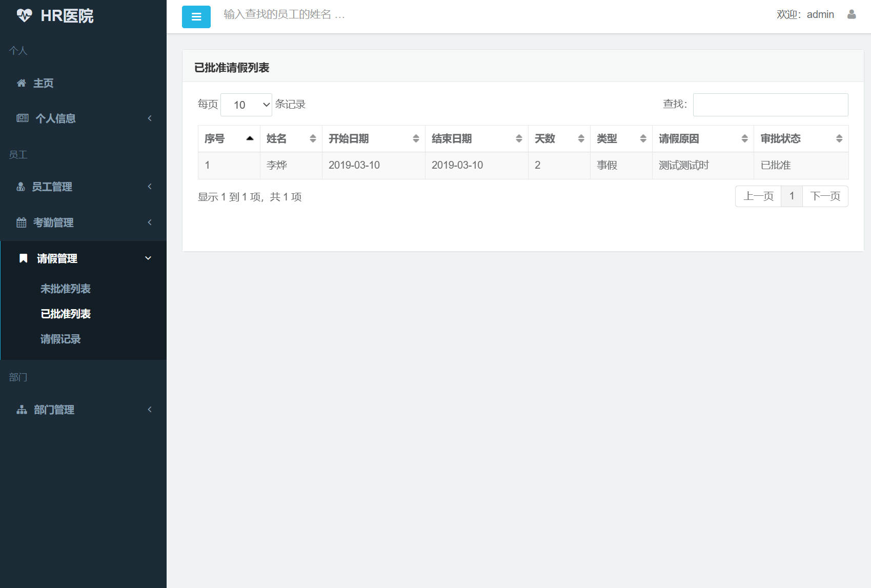The image size is (871, 588).
Task: Click the 部门管理 organization icon
Action: point(21,409)
